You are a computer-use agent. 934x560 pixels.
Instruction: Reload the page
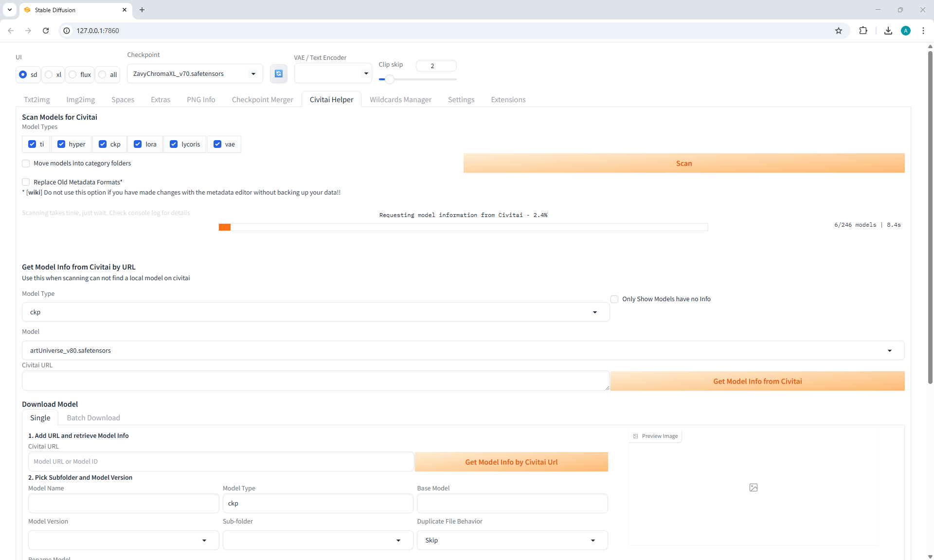pos(46,31)
